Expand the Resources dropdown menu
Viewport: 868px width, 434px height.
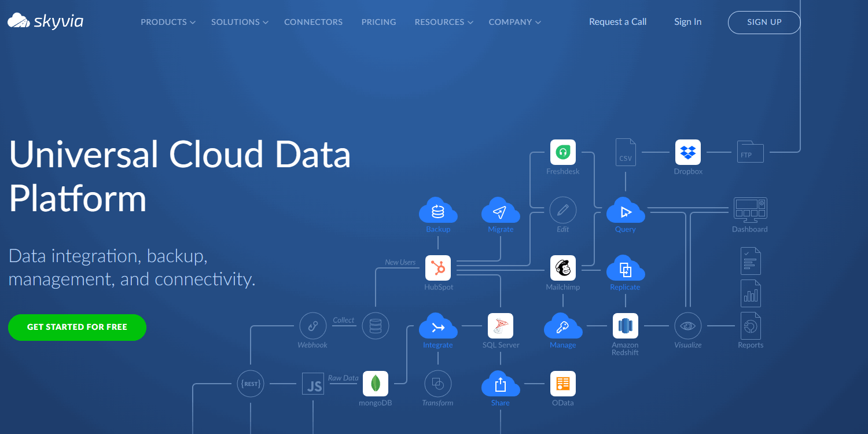[x=444, y=22]
